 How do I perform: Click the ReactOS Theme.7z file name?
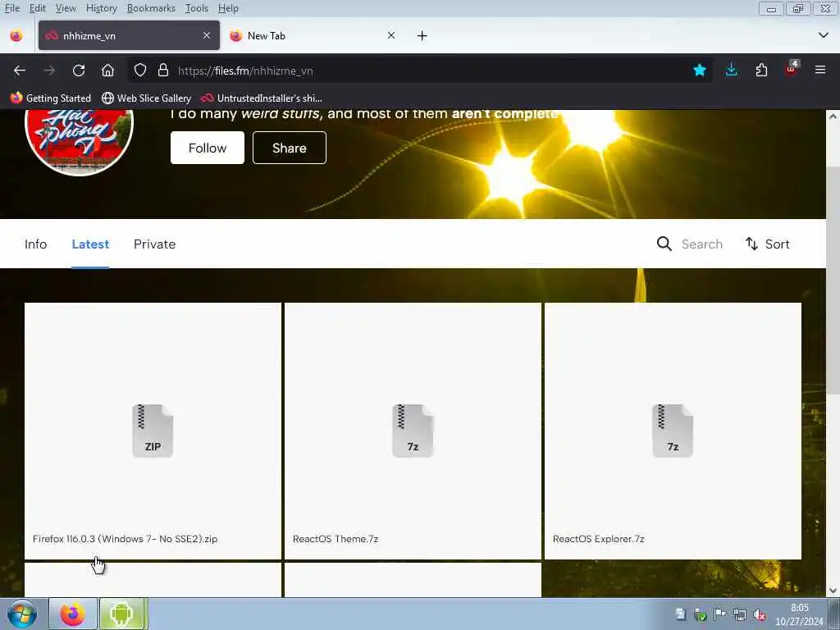pyautogui.click(x=336, y=539)
